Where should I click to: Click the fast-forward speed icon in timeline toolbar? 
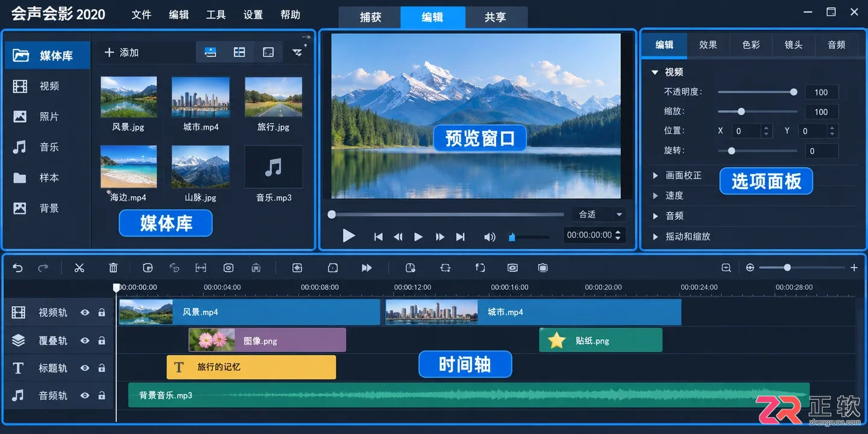pos(366,268)
